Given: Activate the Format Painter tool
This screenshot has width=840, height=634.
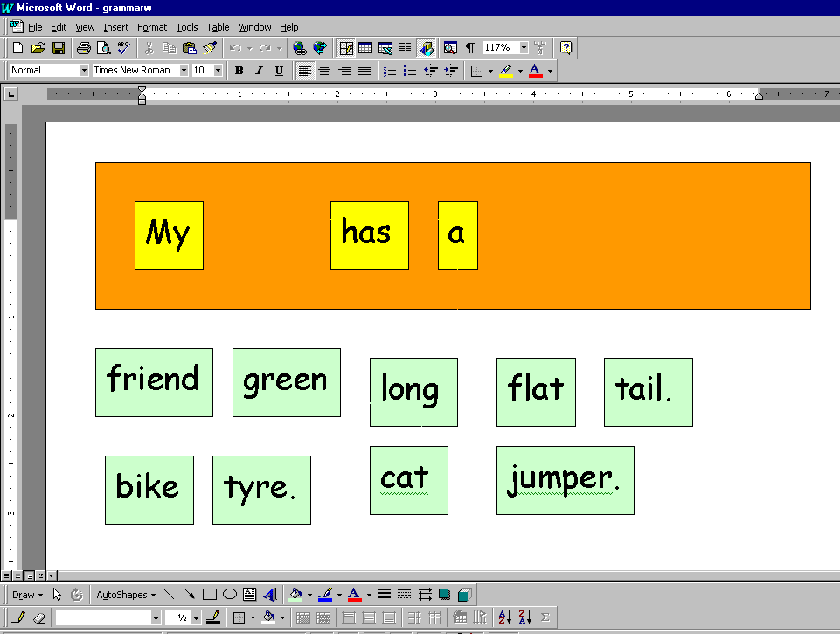Looking at the screenshot, I should (209, 48).
